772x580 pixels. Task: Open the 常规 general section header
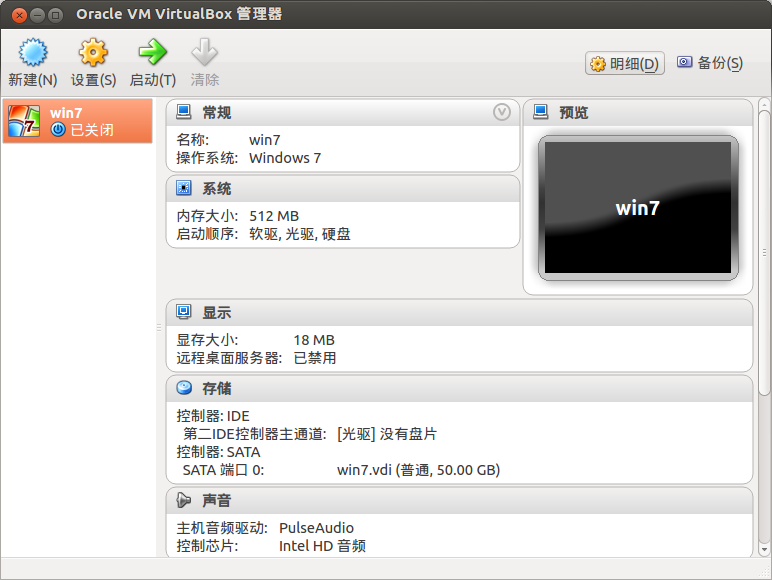(x=343, y=113)
